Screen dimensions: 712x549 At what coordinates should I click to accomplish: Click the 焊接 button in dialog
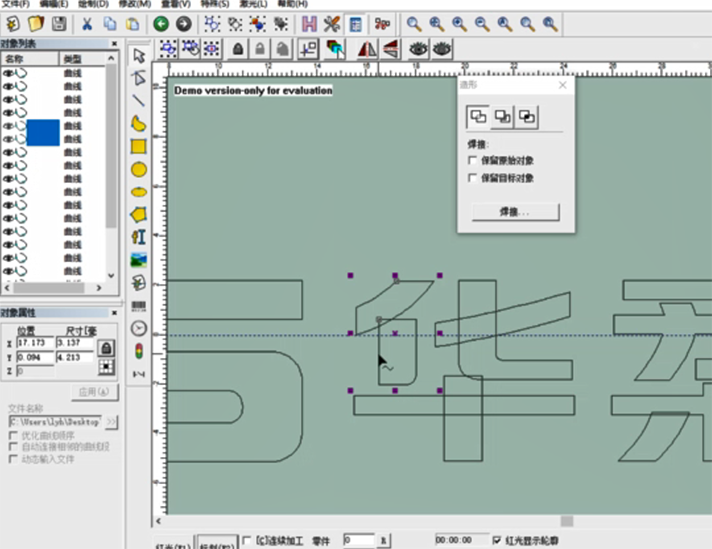pyautogui.click(x=515, y=212)
